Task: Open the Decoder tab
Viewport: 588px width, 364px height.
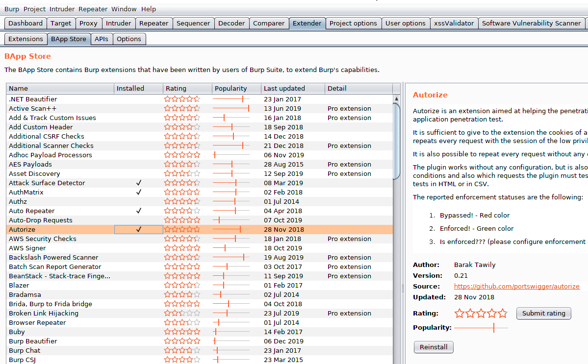Action: 231,23
